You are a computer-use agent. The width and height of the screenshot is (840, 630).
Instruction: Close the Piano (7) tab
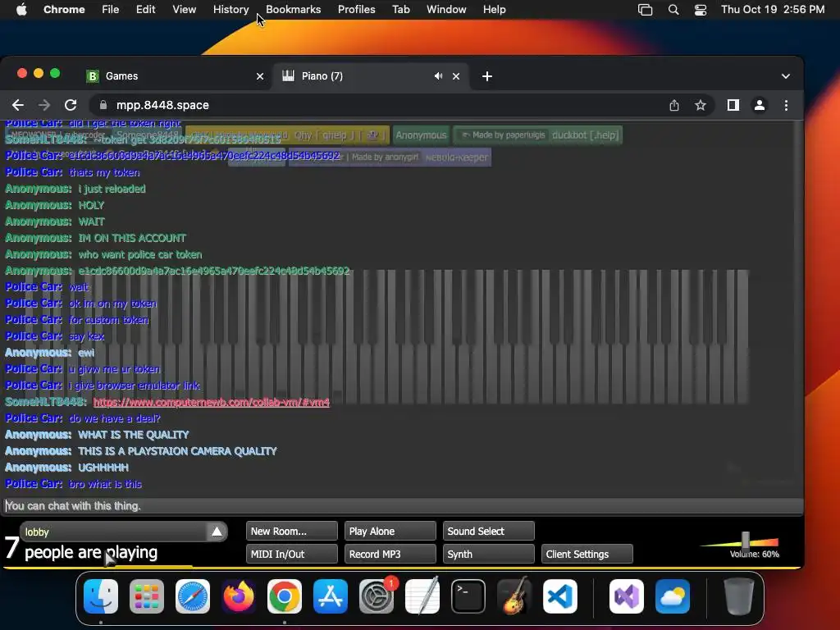point(456,76)
